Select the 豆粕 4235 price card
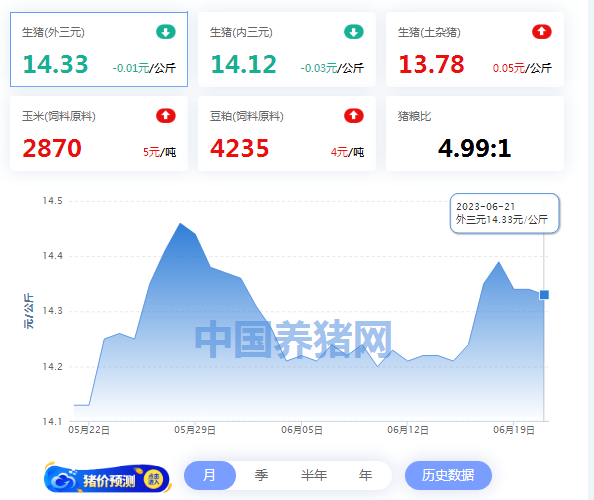Image resolution: width=594 pixels, height=500 pixels. click(287, 133)
